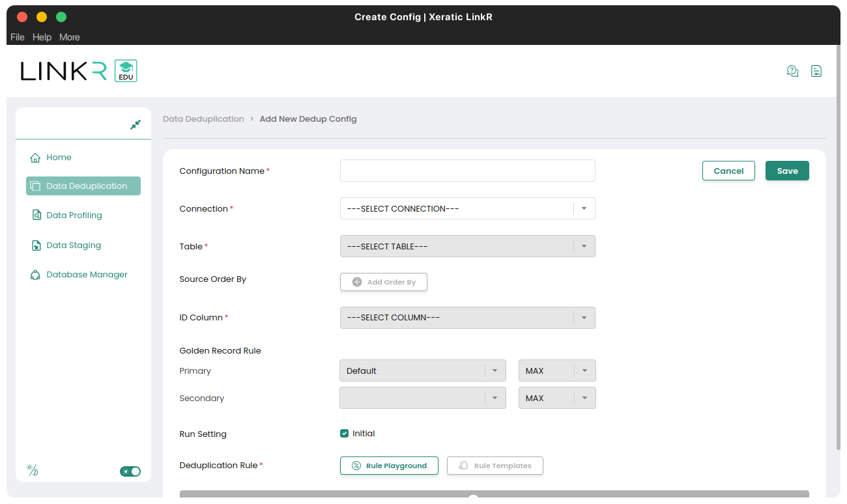Click the Save button
This screenshot has height=504, width=847.
(787, 171)
